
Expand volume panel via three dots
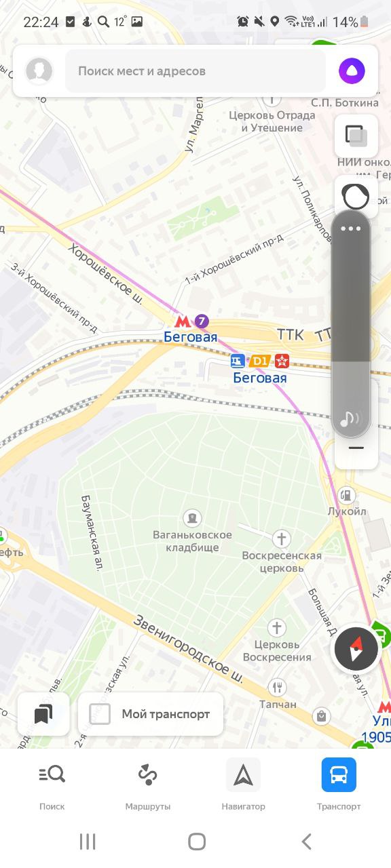(x=351, y=229)
